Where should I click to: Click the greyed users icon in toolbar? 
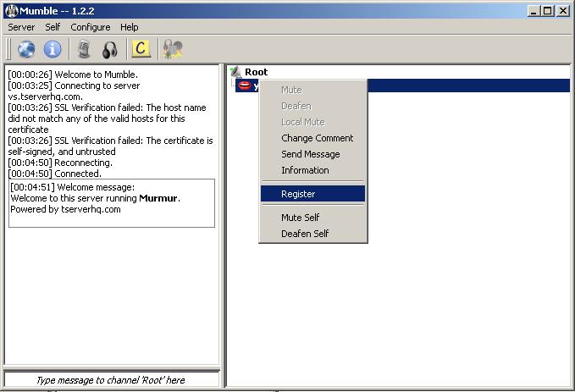pos(173,49)
